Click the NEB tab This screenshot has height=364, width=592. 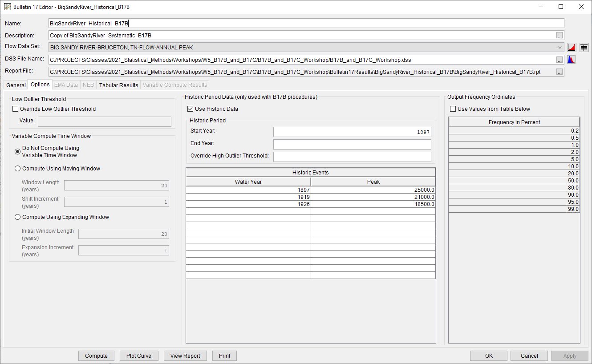[x=89, y=85]
